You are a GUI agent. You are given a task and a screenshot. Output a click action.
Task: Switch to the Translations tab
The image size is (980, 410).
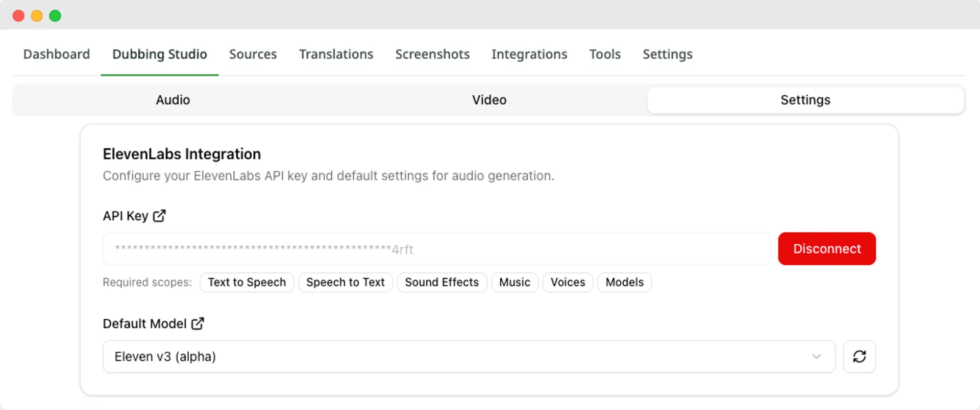(336, 54)
